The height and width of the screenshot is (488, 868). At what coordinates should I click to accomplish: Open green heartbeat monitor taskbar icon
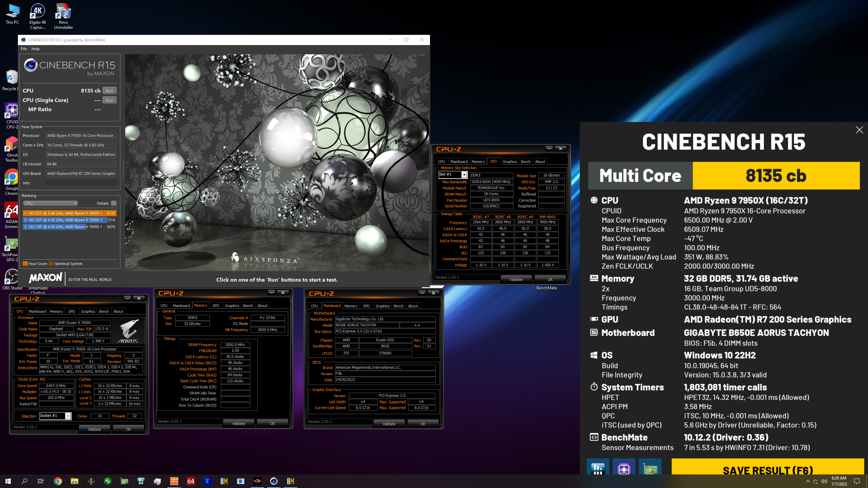(x=108, y=481)
